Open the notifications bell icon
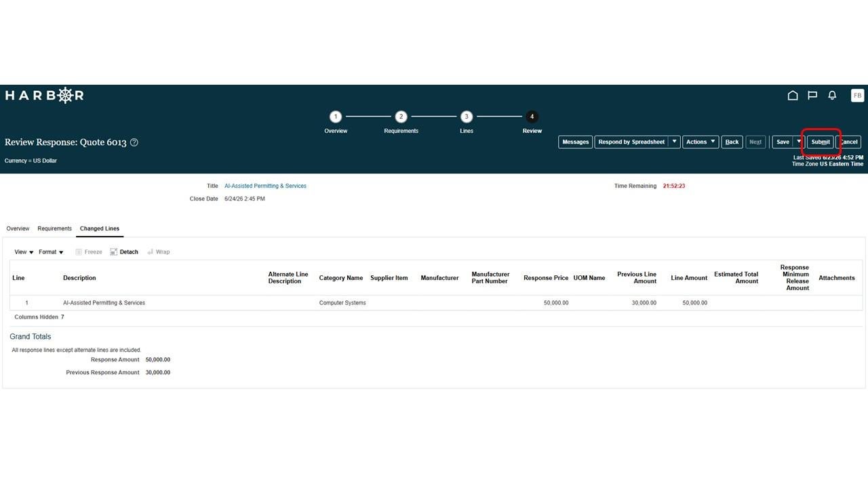This screenshot has width=868, height=488. 832,96
